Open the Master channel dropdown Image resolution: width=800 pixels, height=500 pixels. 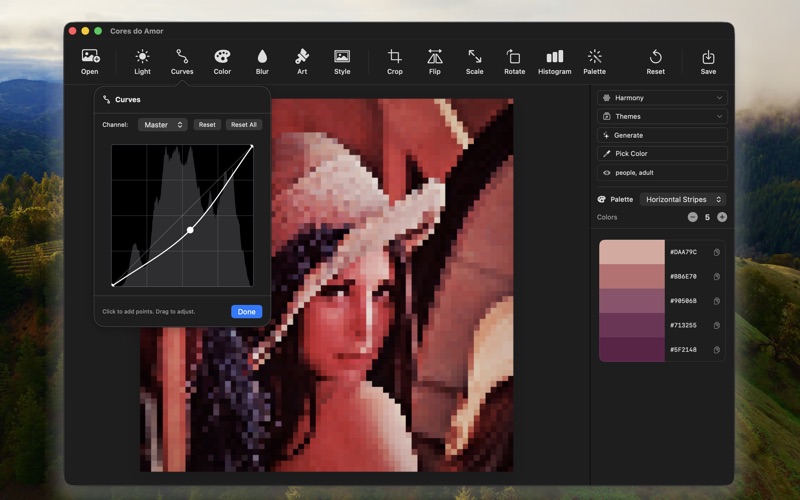pos(163,124)
